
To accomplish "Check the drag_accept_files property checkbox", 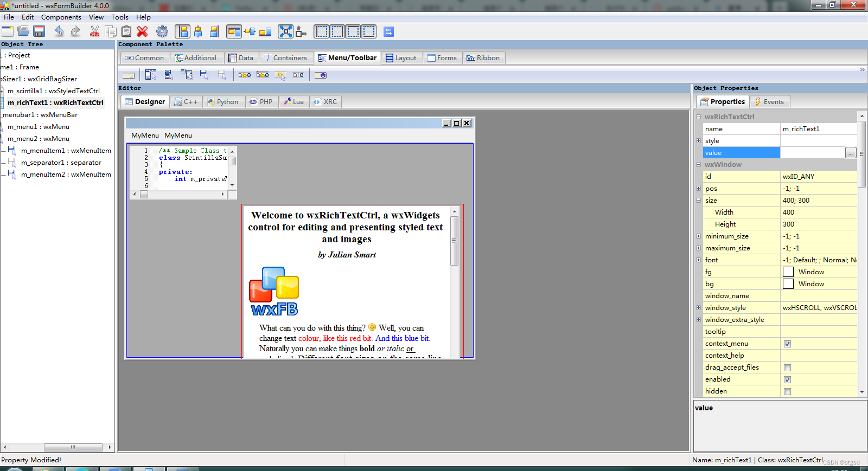I will point(787,367).
